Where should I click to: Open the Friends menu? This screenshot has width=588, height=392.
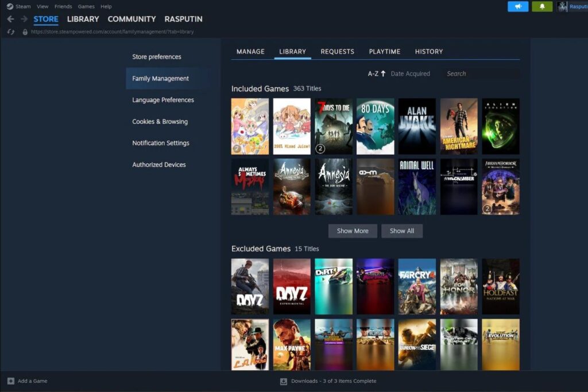[63, 6]
